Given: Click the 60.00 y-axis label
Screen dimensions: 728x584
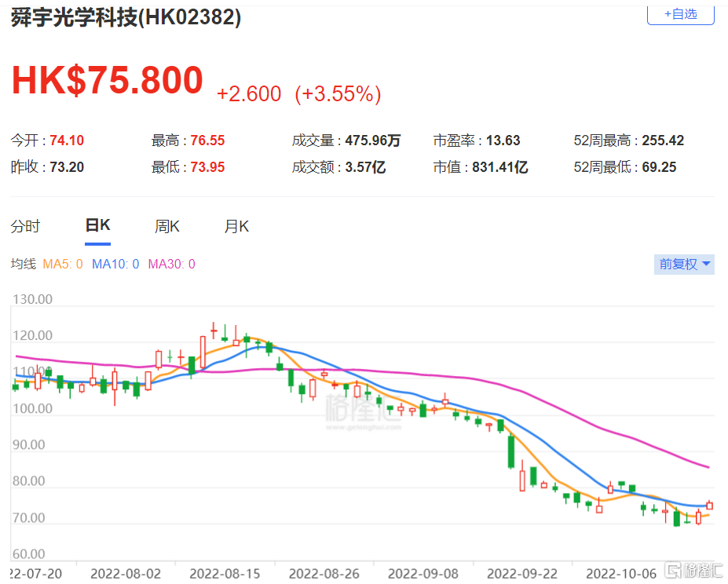Looking at the screenshot, I should click(x=29, y=554).
